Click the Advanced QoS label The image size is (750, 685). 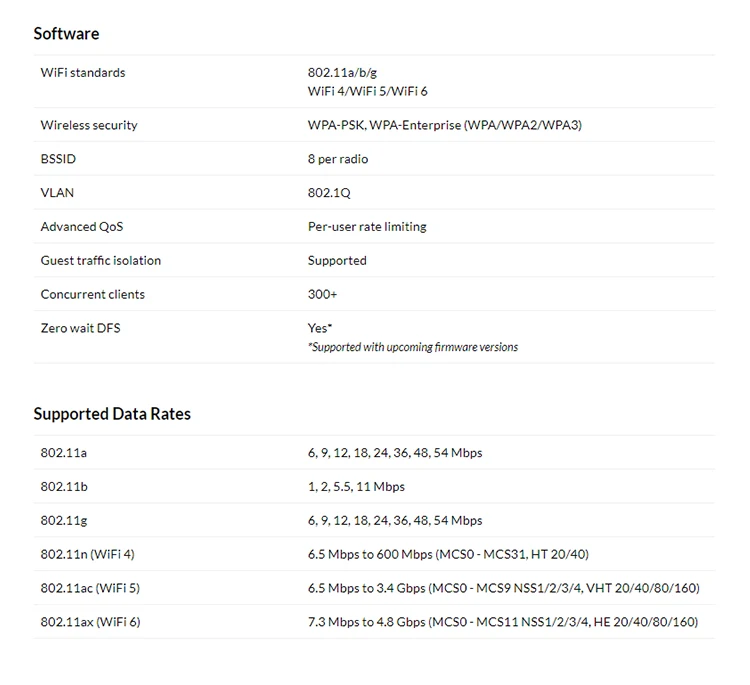82,227
